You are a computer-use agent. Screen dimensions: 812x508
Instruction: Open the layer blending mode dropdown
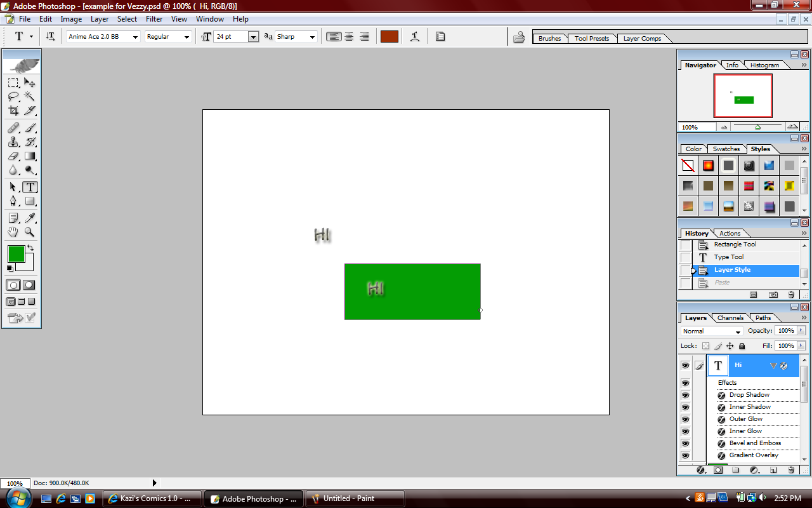pyautogui.click(x=738, y=331)
